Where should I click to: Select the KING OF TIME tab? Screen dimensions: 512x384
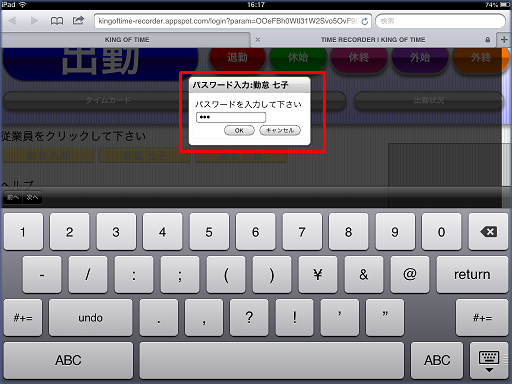coord(127,40)
